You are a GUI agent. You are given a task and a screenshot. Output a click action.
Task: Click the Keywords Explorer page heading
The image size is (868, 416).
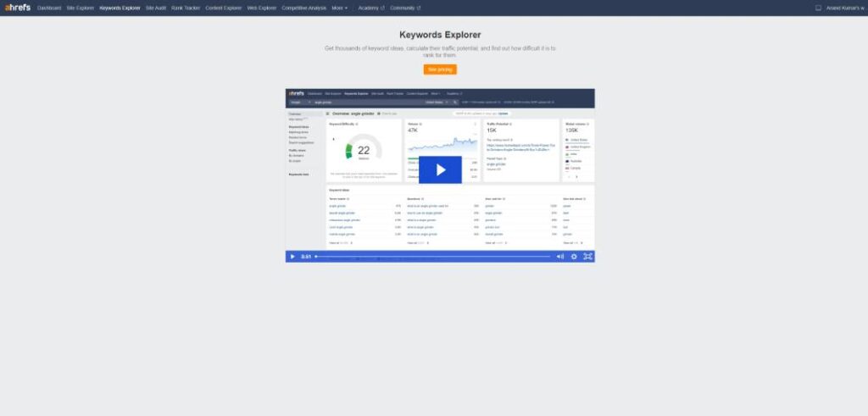click(440, 35)
